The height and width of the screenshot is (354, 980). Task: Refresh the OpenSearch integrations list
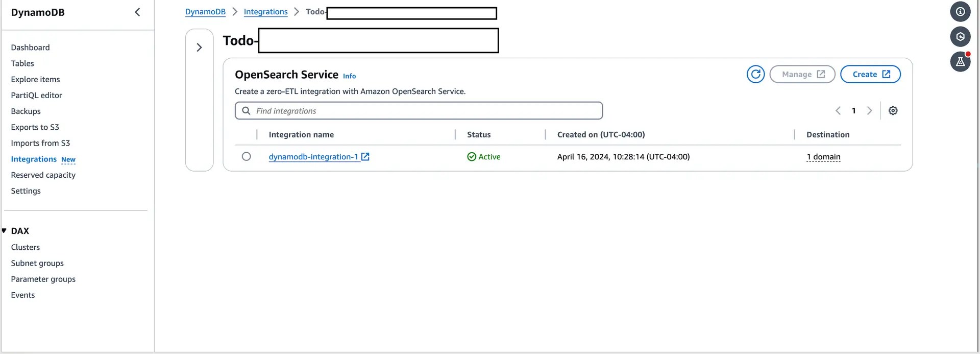(755, 74)
